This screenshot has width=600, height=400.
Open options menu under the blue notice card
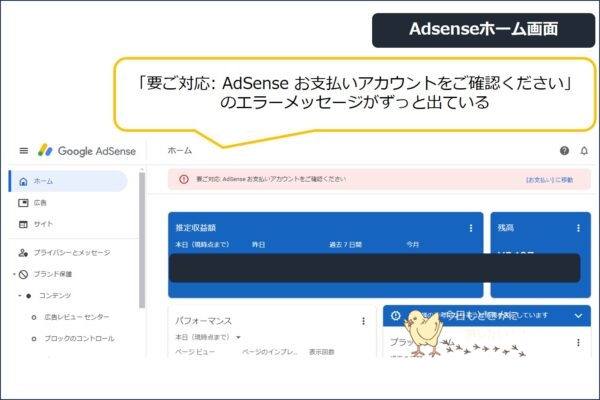tap(578, 343)
